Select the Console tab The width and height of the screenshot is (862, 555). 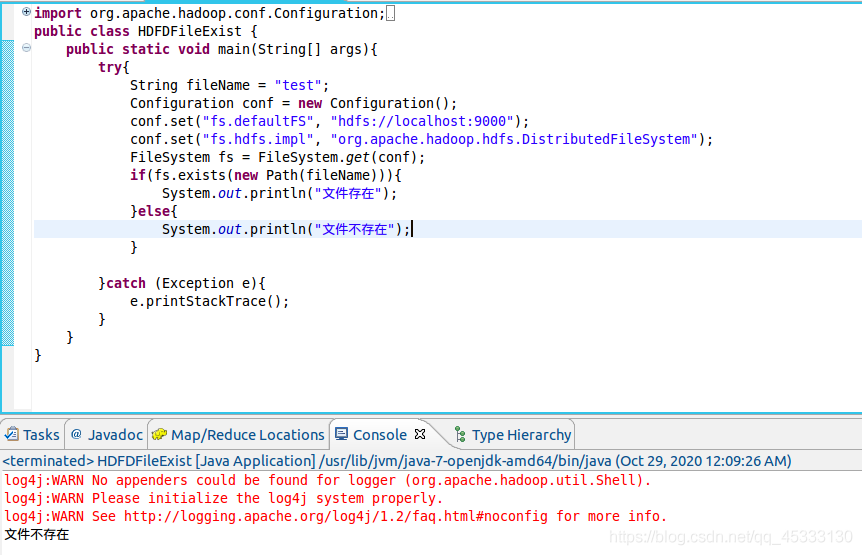pos(380,435)
